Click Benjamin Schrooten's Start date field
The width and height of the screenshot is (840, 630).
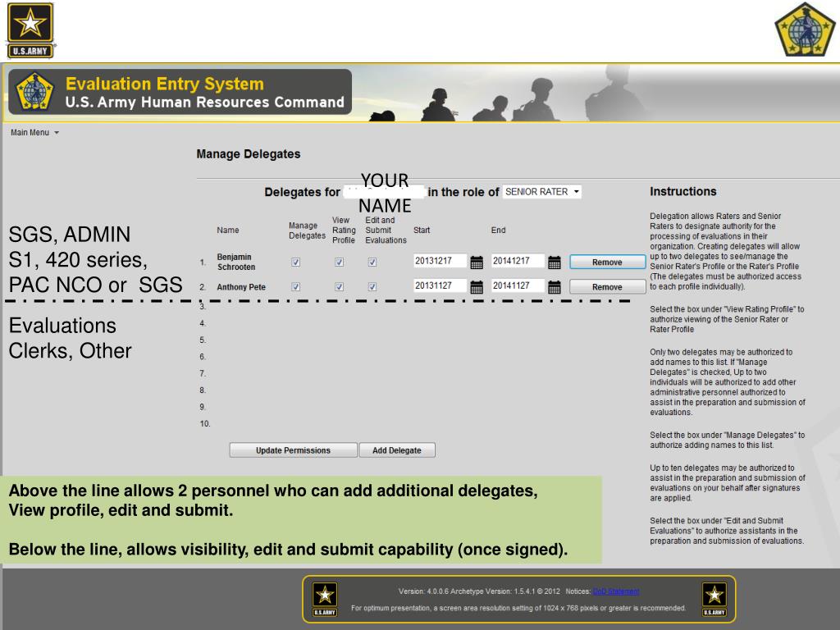[x=439, y=262]
